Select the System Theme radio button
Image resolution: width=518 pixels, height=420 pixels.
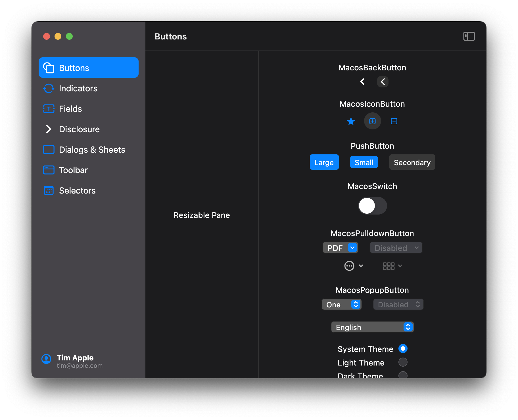403,348
